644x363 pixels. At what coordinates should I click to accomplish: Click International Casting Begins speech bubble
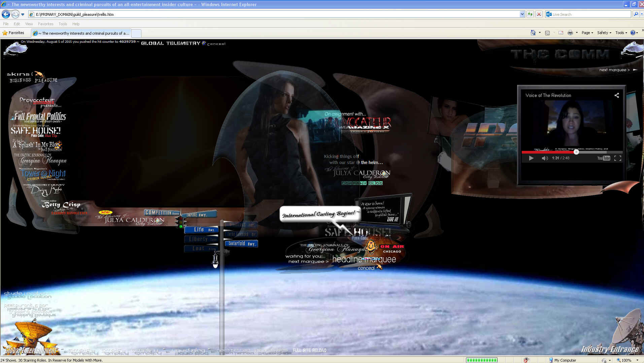(320, 214)
